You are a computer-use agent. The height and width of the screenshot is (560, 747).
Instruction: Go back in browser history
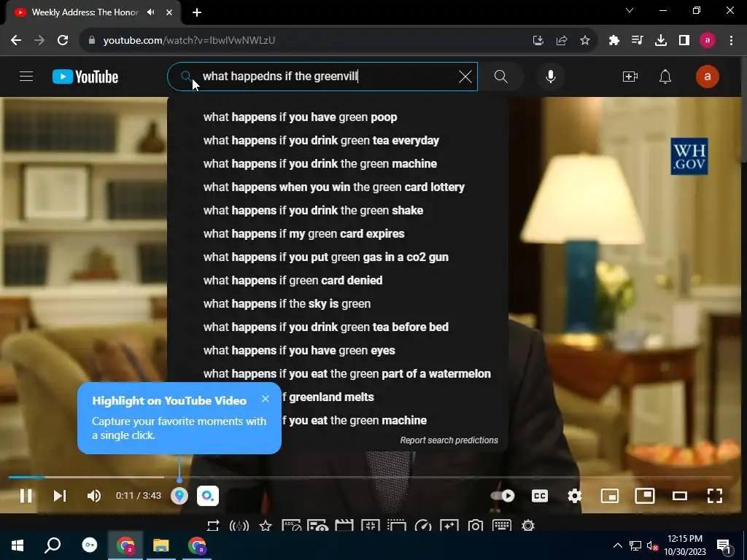tap(16, 40)
